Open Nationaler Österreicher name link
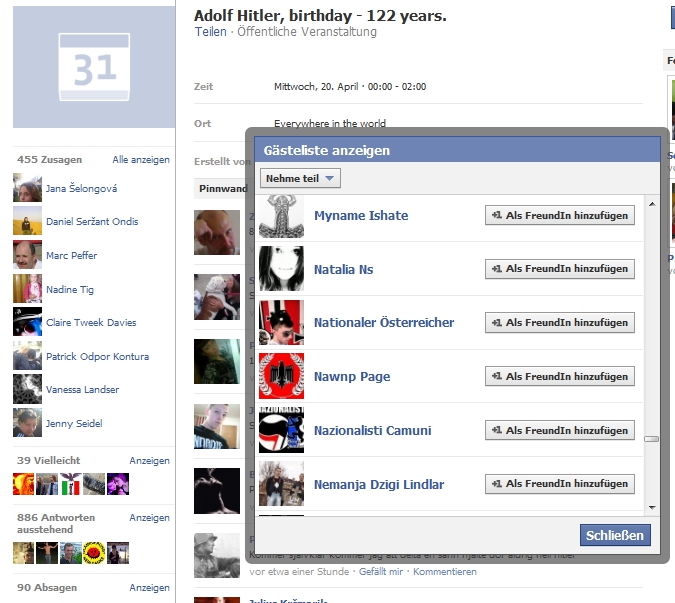 [384, 322]
